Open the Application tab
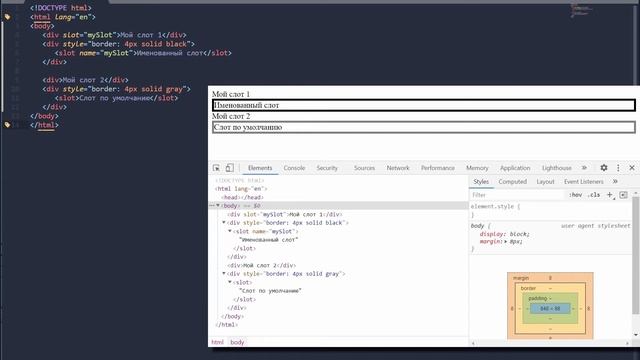 point(515,168)
